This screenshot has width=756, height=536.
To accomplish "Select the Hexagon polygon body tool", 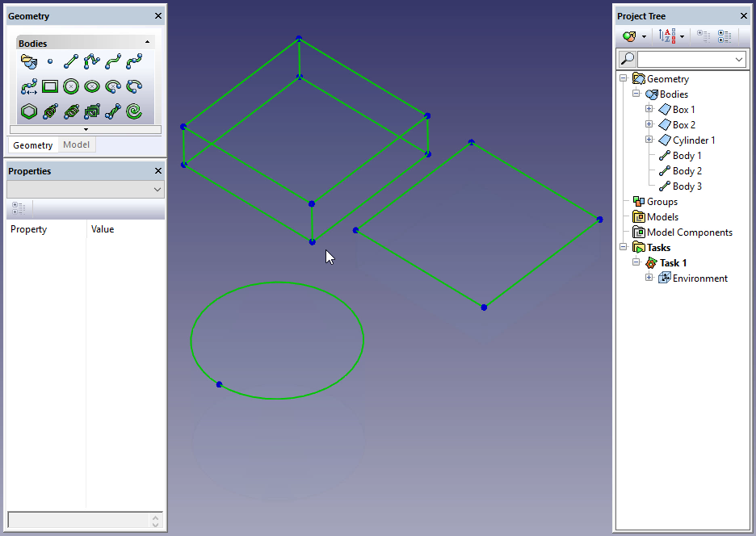I will point(29,111).
